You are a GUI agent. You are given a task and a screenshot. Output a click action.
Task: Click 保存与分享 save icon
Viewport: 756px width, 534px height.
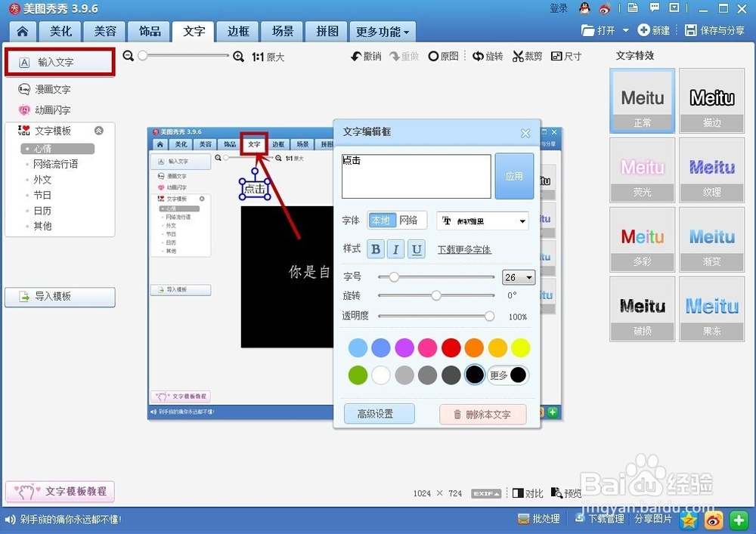pos(691,30)
